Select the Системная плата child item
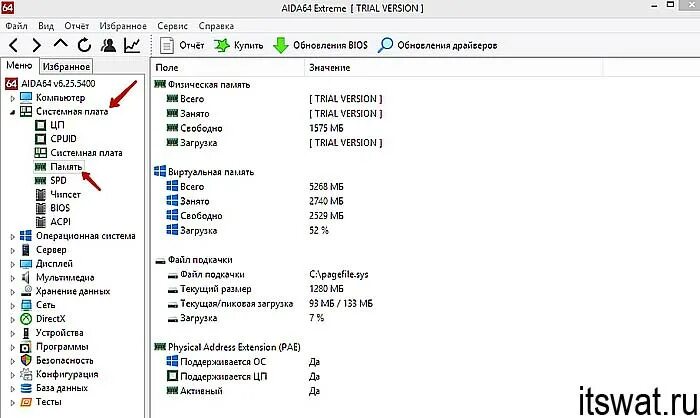The height and width of the screenshot is (418, 700). pos(86,153)
